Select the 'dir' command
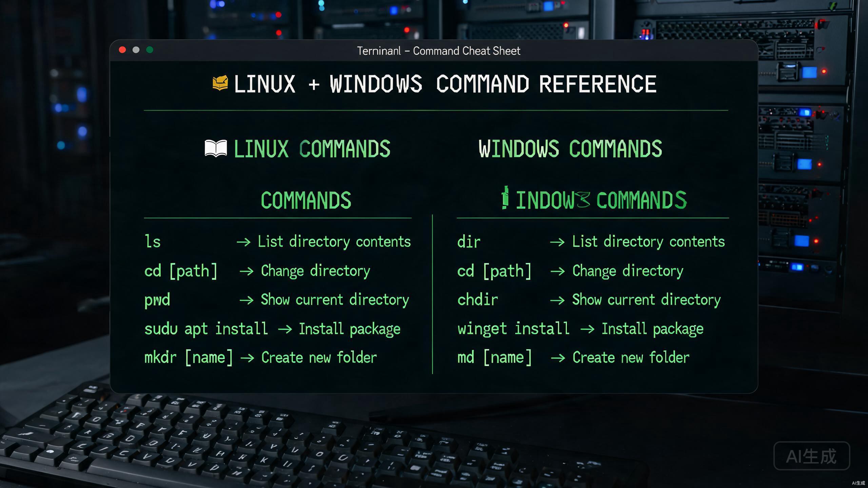 [469, 242]
